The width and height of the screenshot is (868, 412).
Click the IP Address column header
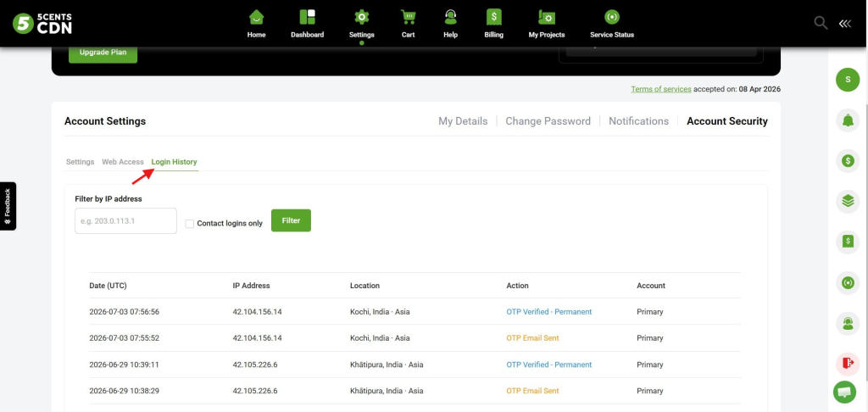[251, 286]
